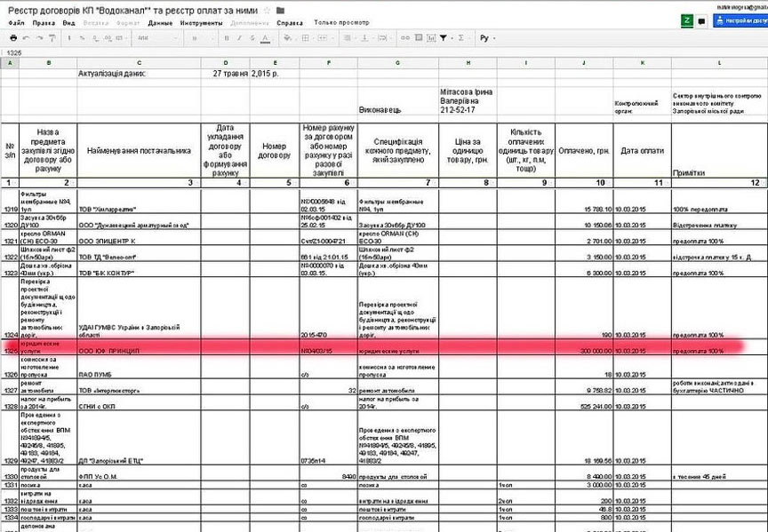This screenshot has width=768, height=532.
Task: Click the folder icon beside document title
Action: pos(280,11)
